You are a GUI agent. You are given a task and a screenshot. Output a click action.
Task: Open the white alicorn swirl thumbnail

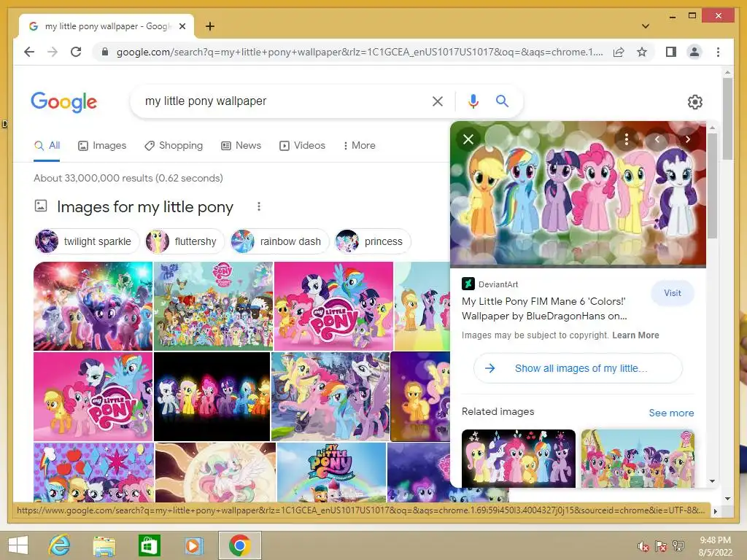215,472
